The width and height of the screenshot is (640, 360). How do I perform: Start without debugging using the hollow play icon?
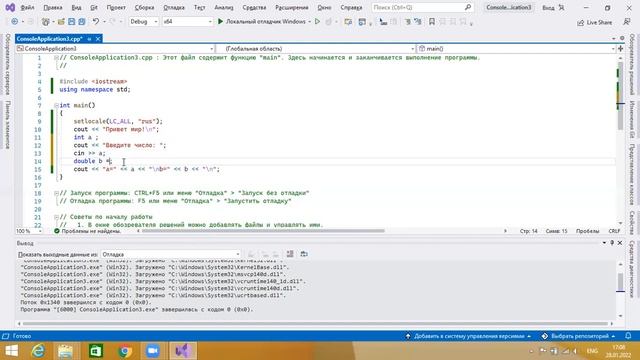coord(317,22)
